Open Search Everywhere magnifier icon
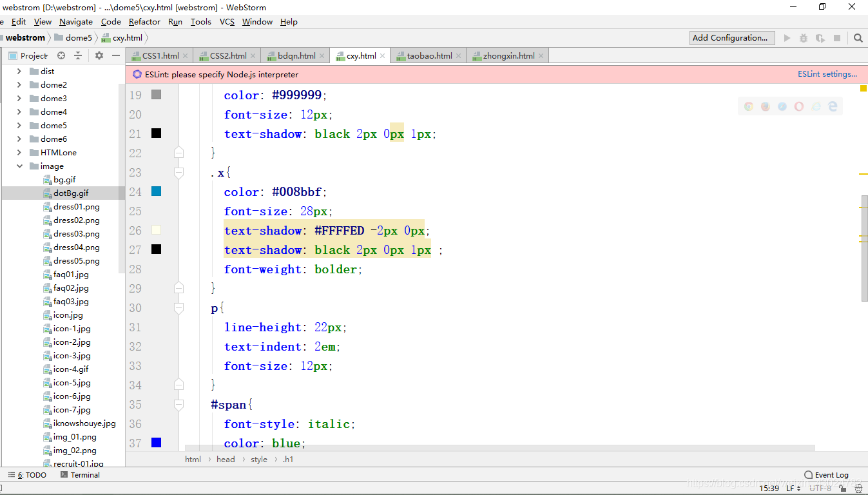This screenshot has width=868, height=495. (x=858, y=38)
